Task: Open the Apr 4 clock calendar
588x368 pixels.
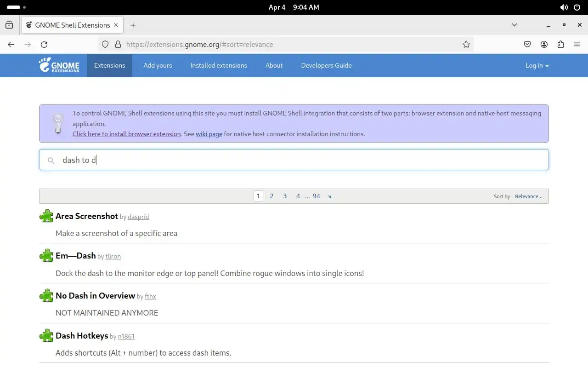Action: point(294,7)
